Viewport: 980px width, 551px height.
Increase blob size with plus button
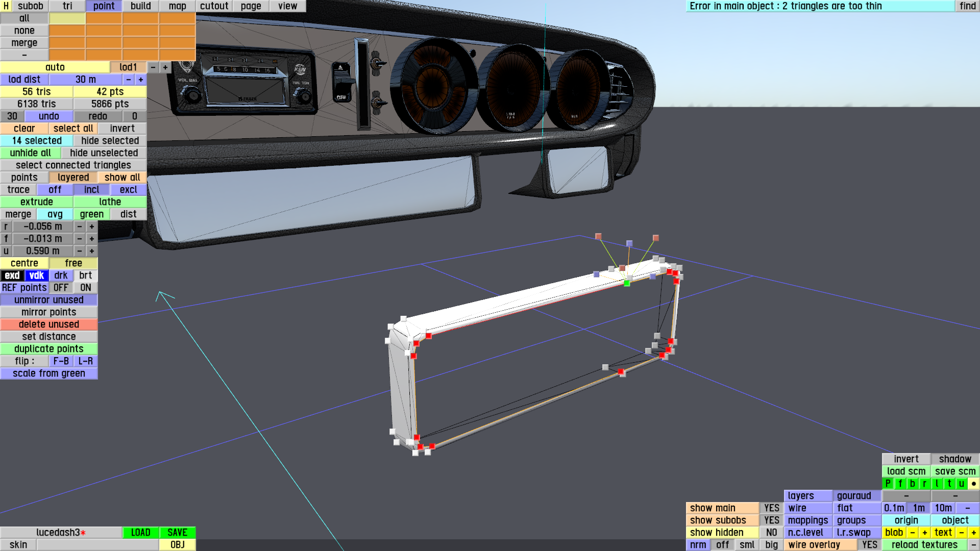(x=924, y=533)
